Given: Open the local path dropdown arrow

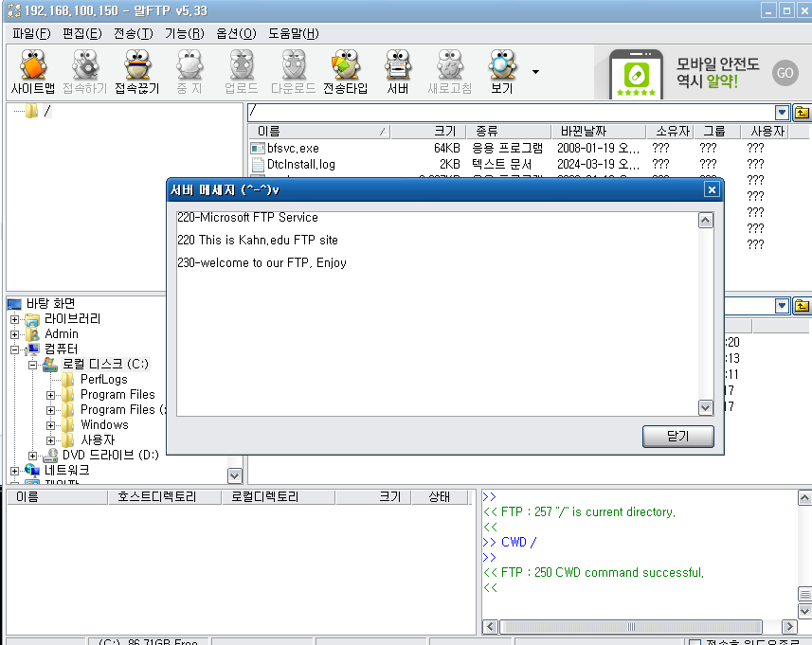Looking at the screenshot, I should [782, 306].
